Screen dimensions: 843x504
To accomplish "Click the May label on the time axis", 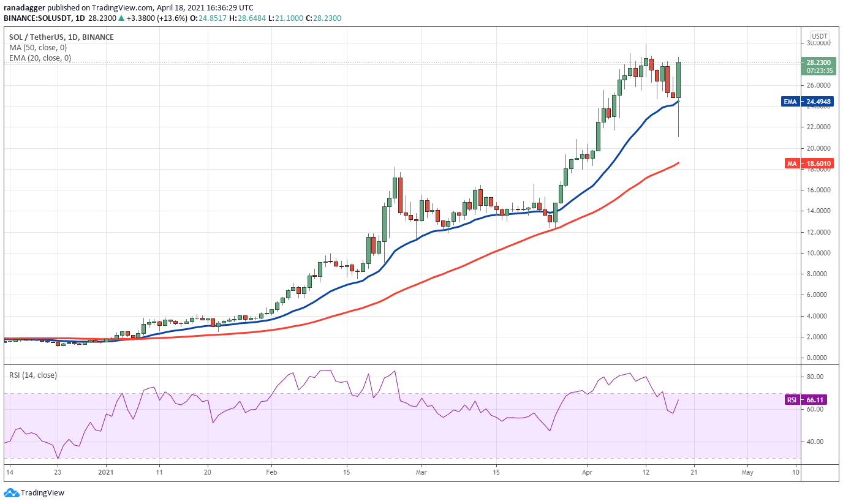I will coord(747,472).
